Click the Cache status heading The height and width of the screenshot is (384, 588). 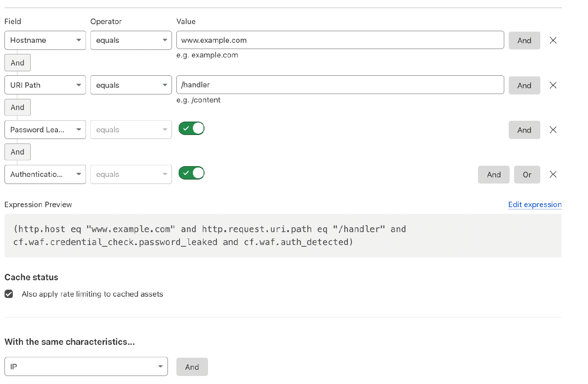coord(31,277)
